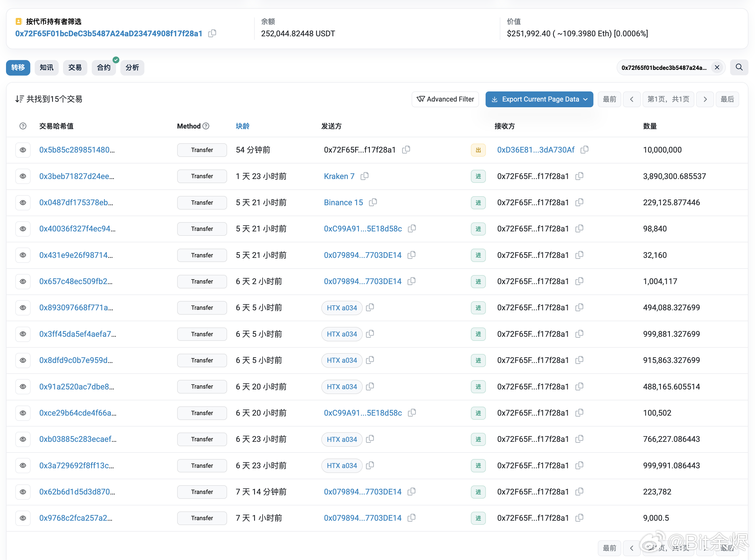Screen dimensions: 755x560
Task: Expand the export dropdown arrow
Action: [586, 99]
